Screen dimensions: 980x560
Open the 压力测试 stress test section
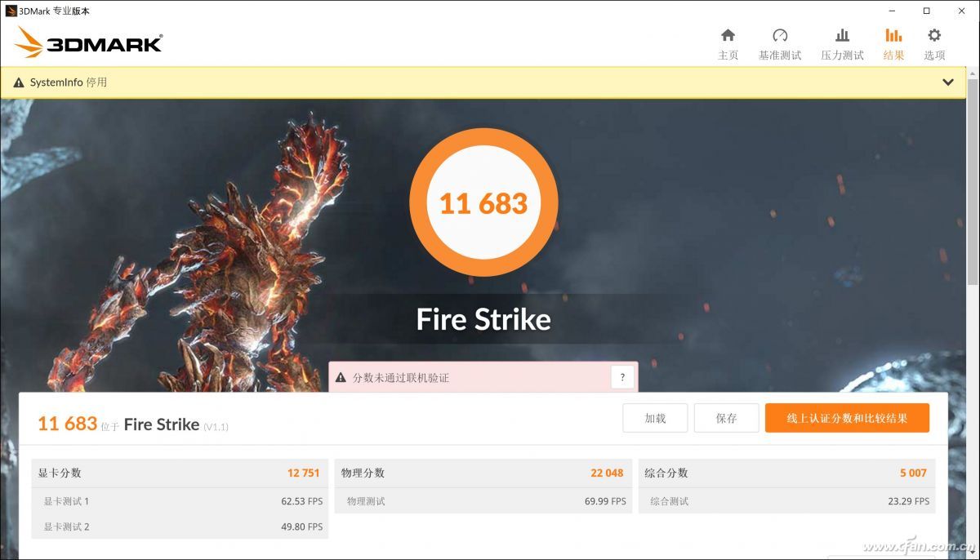tap(842, 41)
